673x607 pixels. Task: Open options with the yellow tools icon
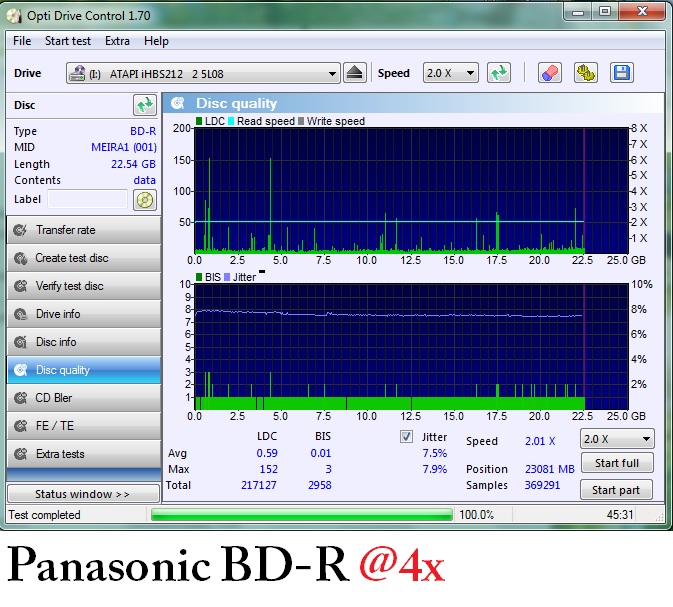585,73
